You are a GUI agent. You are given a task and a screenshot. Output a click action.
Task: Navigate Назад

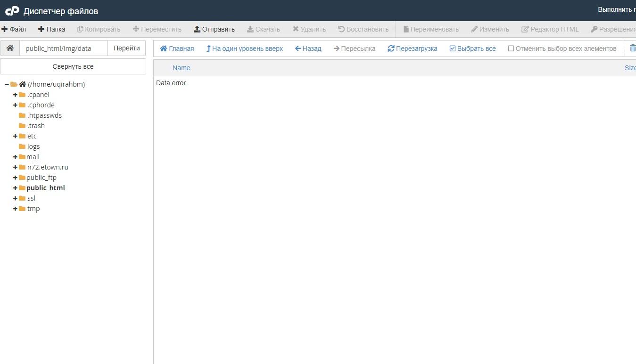click(308, 49)
